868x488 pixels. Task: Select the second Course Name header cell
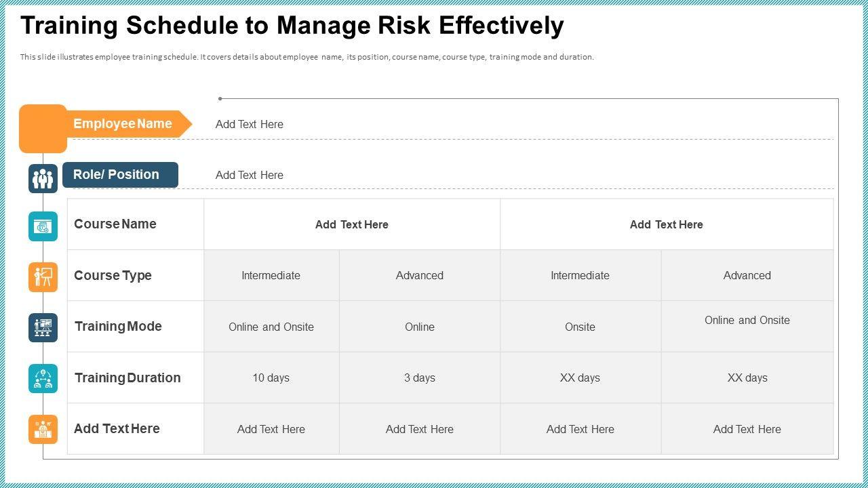click(x=666, y=225)
